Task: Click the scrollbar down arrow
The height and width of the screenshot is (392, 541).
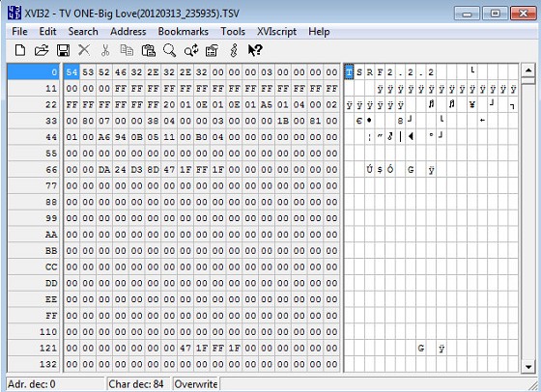Action: coord(528,367)
